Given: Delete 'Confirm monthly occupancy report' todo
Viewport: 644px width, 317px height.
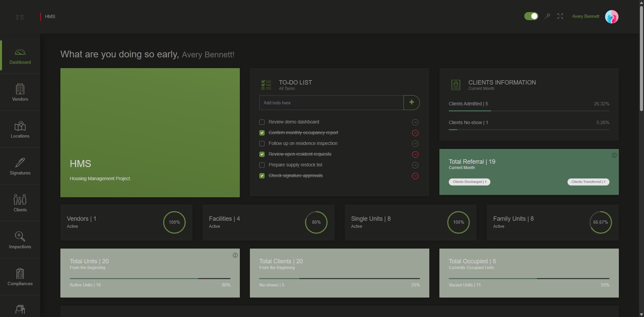Looking at the screenshot, I should pos(415,133).
